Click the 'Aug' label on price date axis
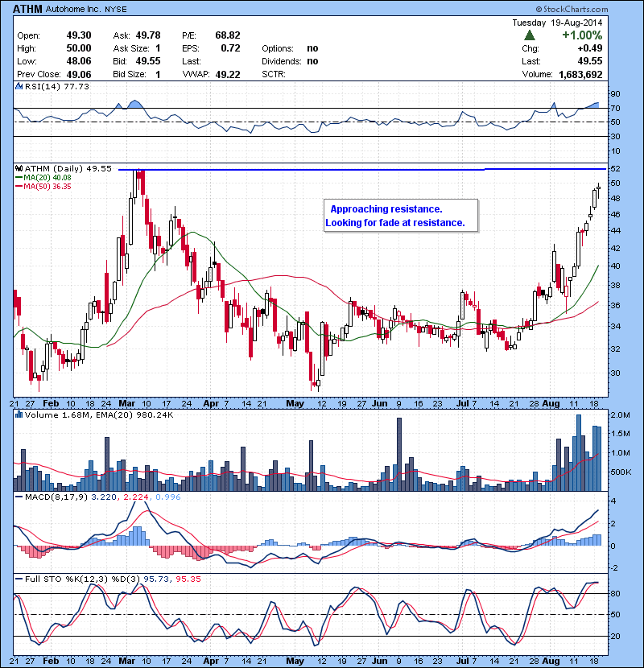644x668 pixels. pos(551,403)
